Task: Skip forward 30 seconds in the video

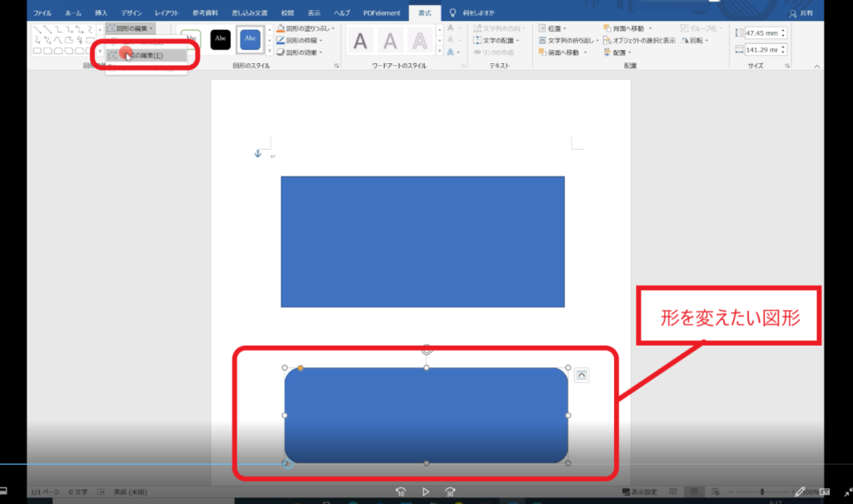Action: pyautogui.click(x=451, y=492)
